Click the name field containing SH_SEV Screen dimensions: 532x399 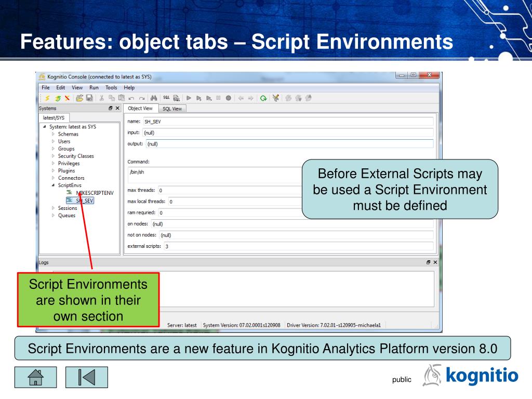click(288, 122)
